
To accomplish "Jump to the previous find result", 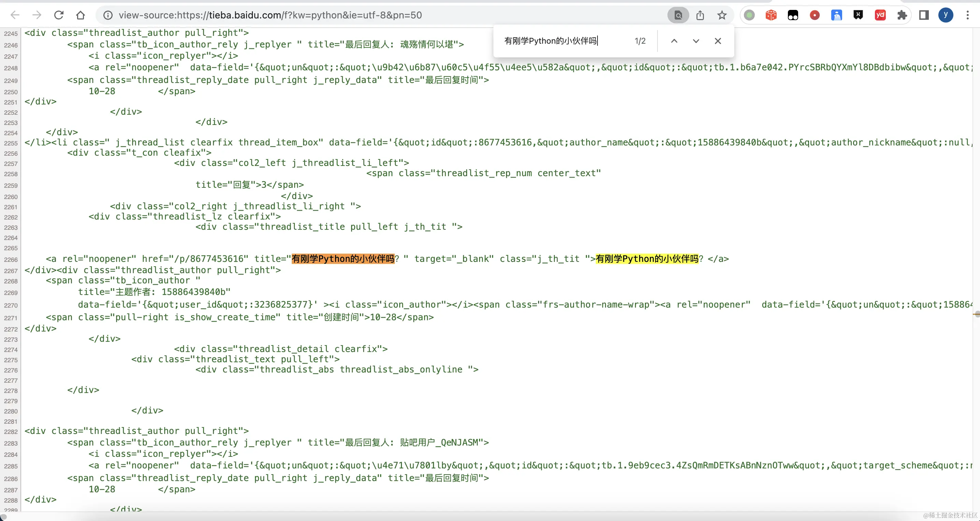I will 674,41.
